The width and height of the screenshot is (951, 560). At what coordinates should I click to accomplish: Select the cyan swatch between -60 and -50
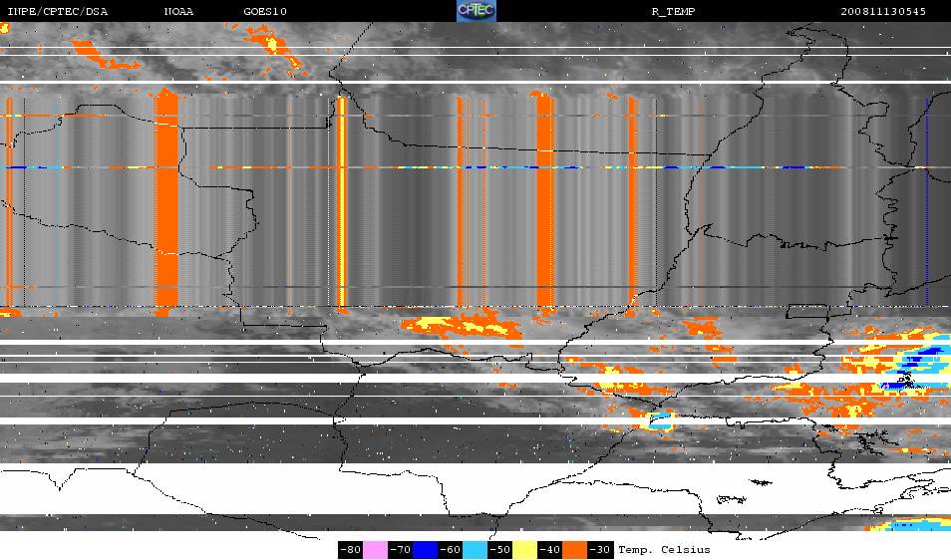475,550
